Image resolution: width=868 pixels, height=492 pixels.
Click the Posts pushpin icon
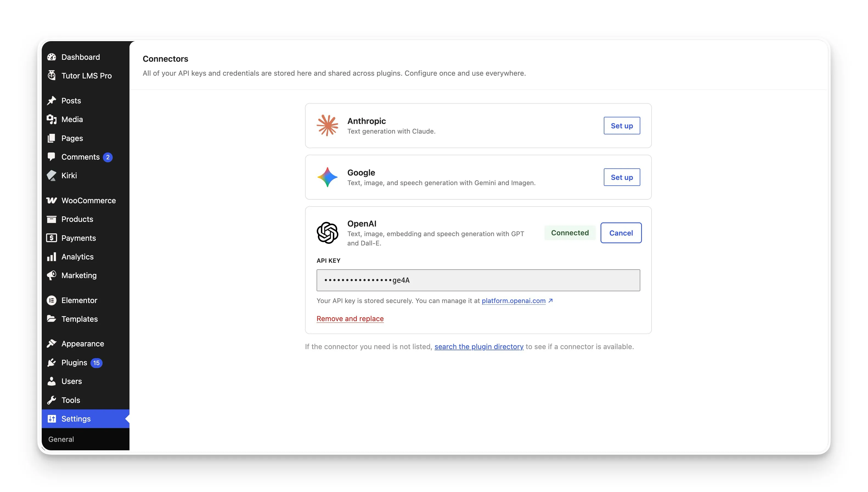pyautogui.click(x=51, y=101)
